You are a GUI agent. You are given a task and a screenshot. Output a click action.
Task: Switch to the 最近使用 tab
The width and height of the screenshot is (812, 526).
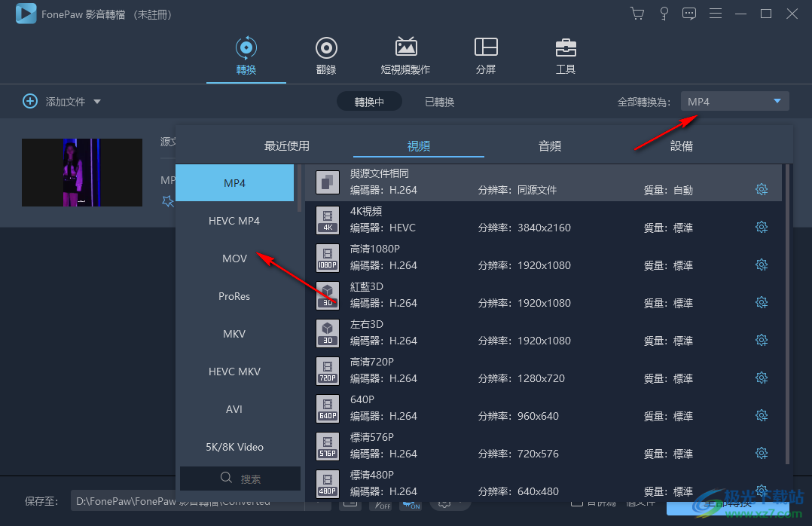287,146
